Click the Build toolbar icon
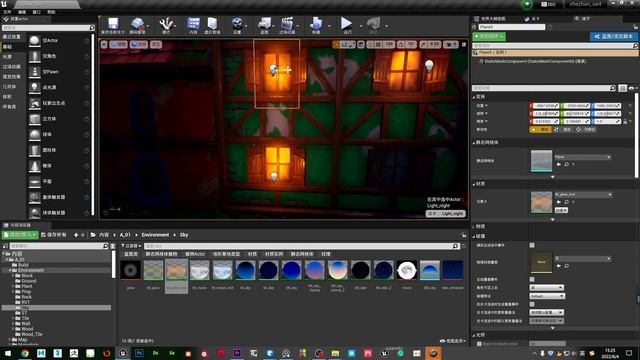 tap(316, 24)
